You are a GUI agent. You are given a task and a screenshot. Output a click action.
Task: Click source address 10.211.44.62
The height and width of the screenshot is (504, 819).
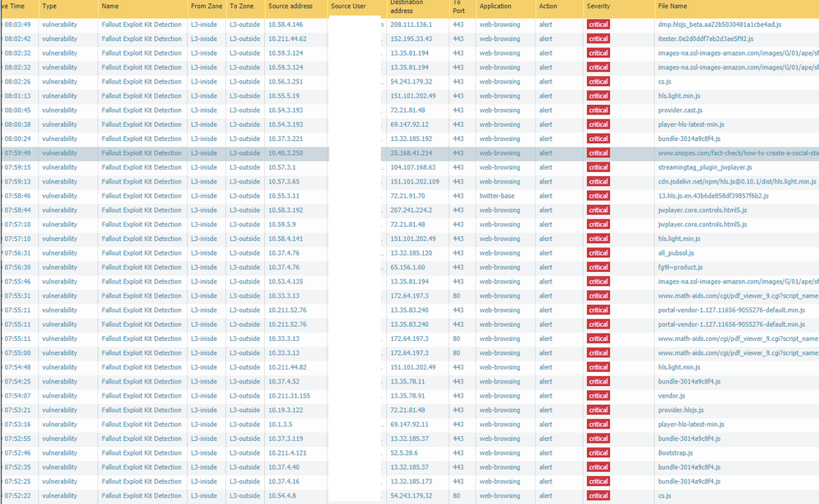pos(287,39)
